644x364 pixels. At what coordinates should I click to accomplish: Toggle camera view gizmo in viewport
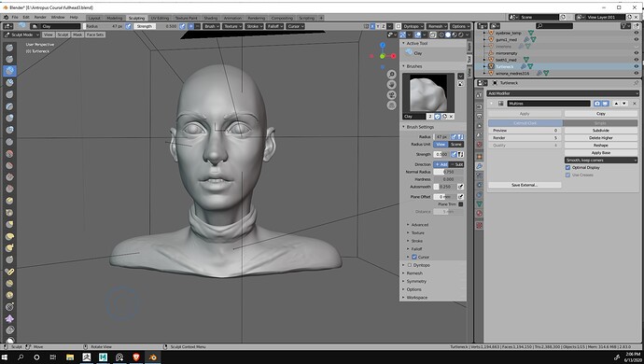(x=391, y=95)
